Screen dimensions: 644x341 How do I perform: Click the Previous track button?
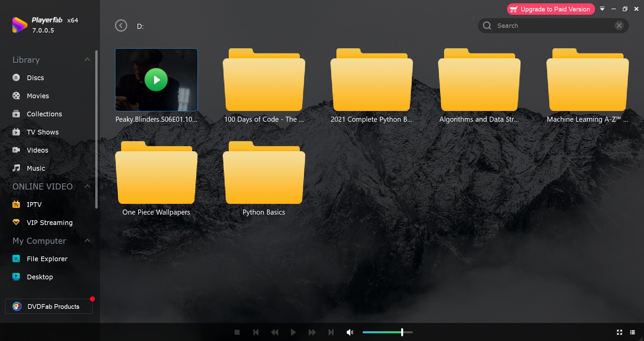pyautogui.click(x=256, y=332)
